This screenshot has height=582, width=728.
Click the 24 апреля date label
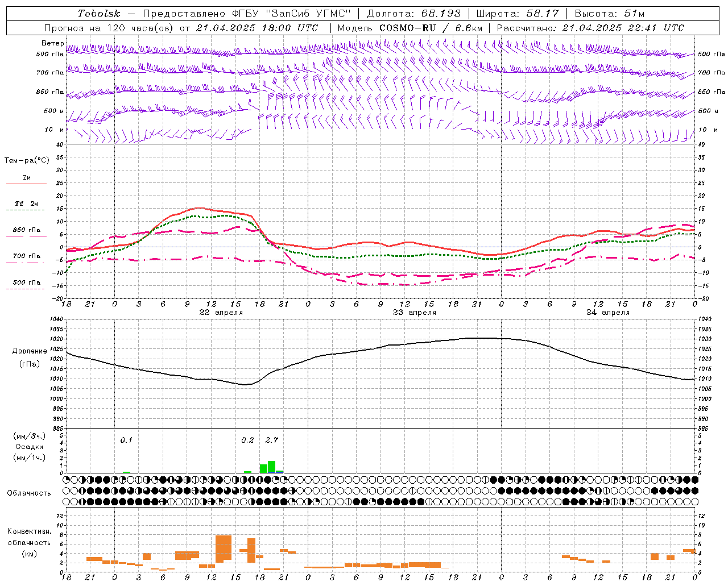click(x=608, y=312)
